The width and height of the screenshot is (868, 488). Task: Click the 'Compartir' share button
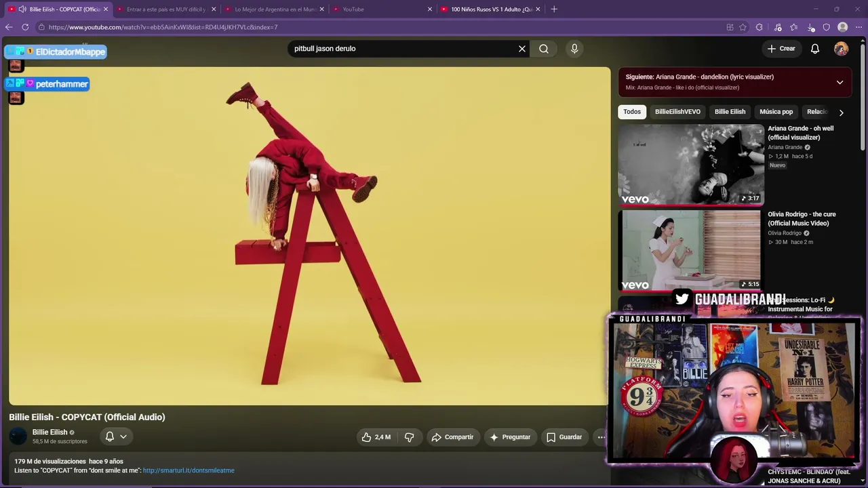(452, 437)
